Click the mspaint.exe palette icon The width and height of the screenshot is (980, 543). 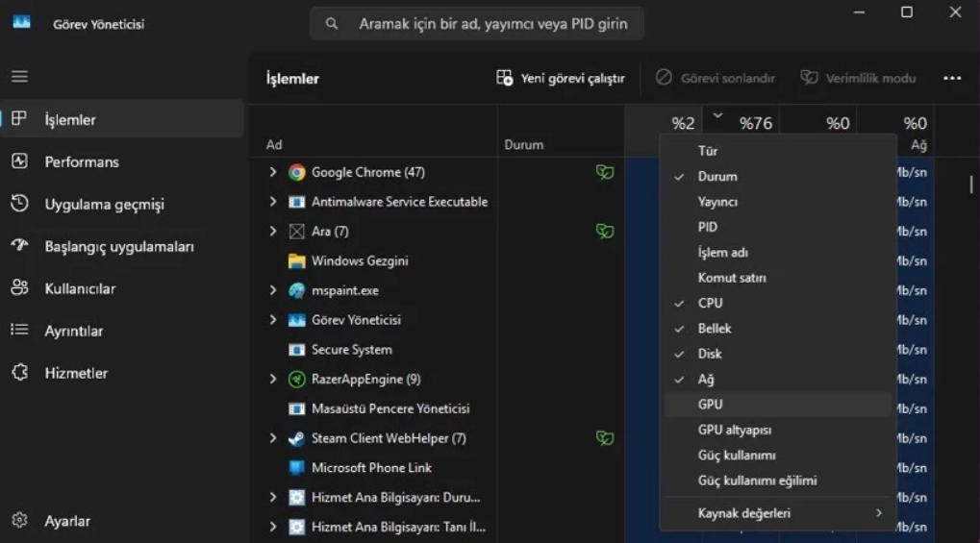(x=297, y=290)
